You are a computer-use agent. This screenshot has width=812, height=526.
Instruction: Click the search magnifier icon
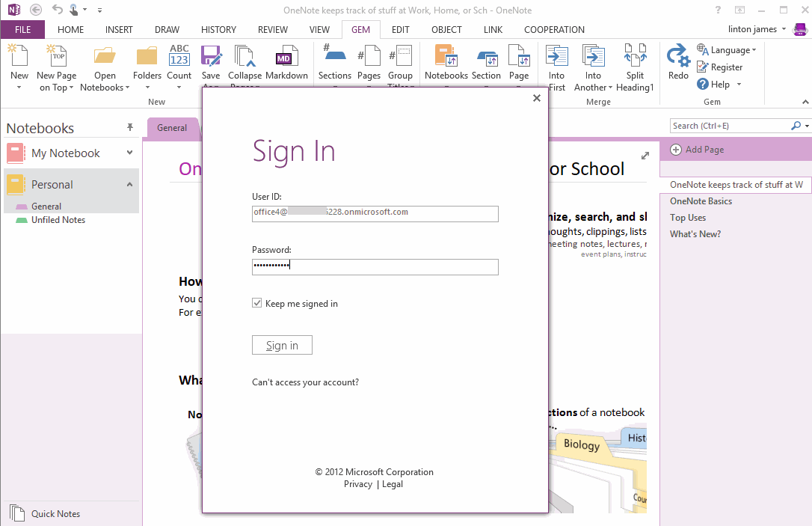(x=796, y=126)
